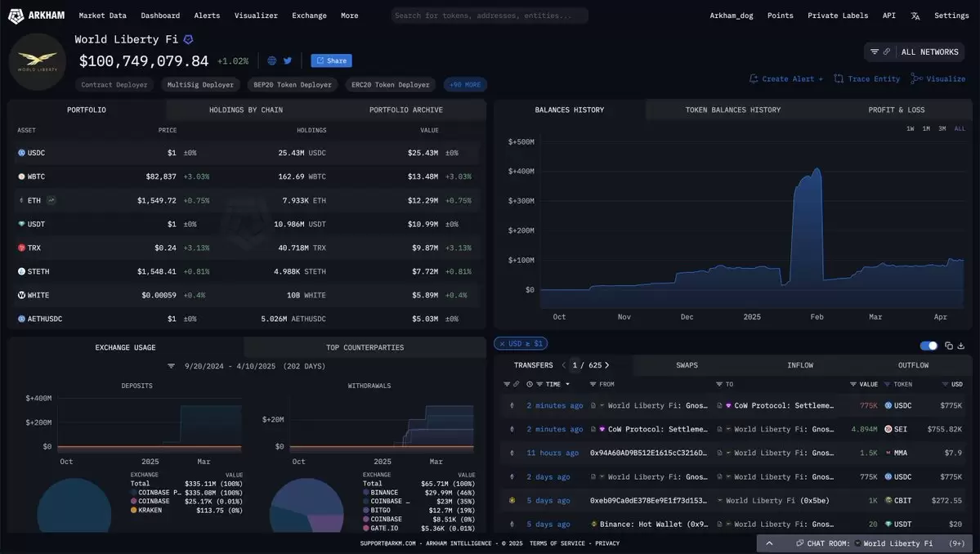Screen dimensions: 980x554
Task: Switch to Token Balances History tab
Action: tap(733, 110)
